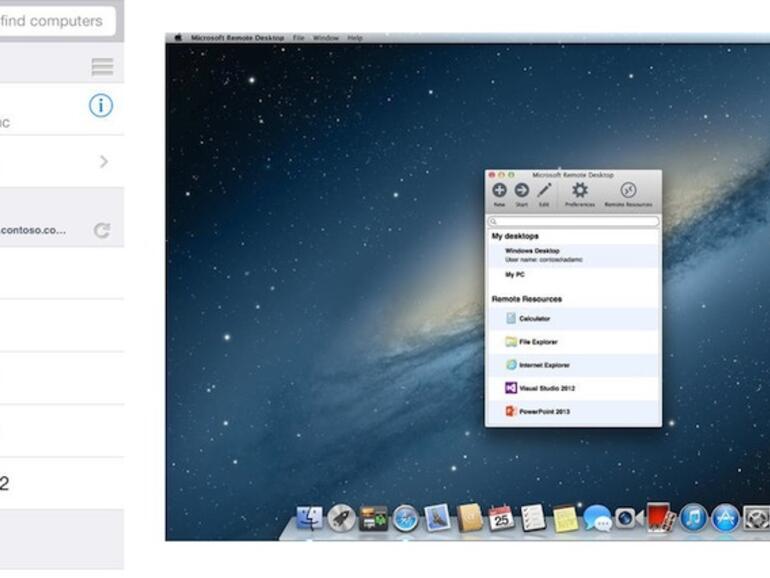
Task: Tap the refresh icon beside contoso.co...
Action: coord(102,230)
